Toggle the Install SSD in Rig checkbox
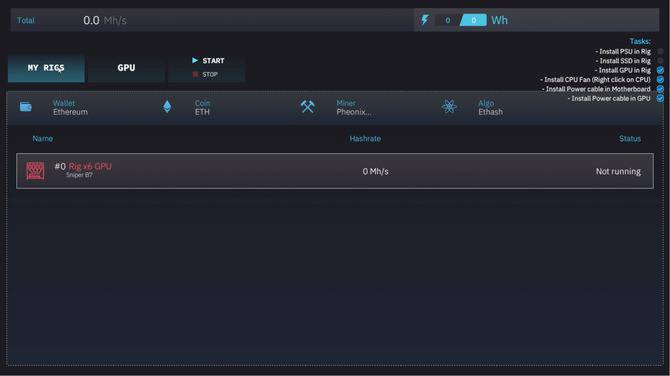Screen dimensions: 670x376 click(x=660, y=61)
